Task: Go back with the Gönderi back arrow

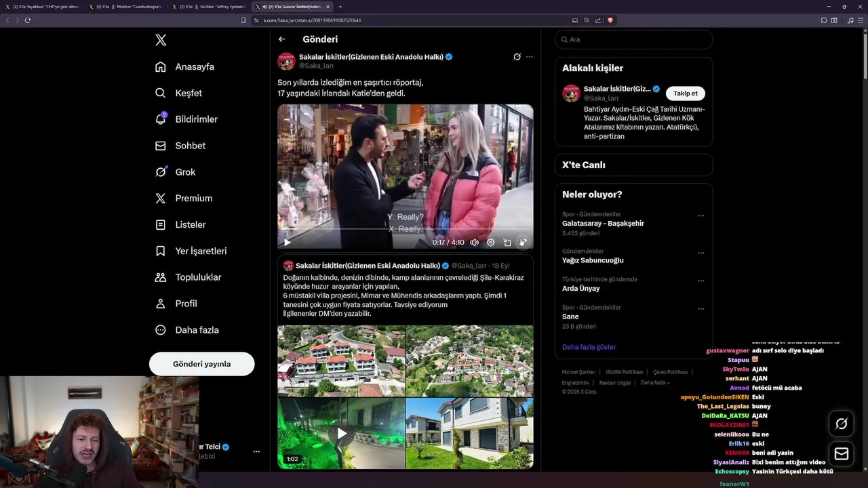Action: tap(282, 39)
